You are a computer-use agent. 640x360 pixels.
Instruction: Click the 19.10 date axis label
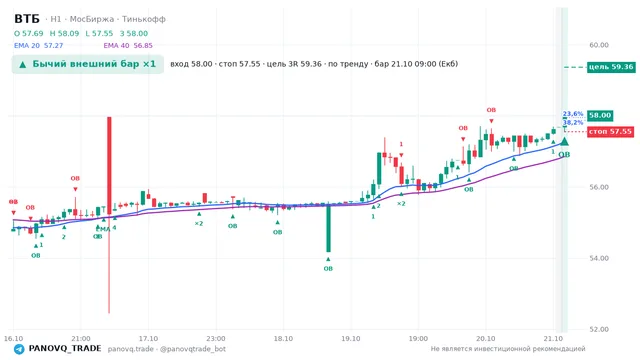[x=351, y=338]
